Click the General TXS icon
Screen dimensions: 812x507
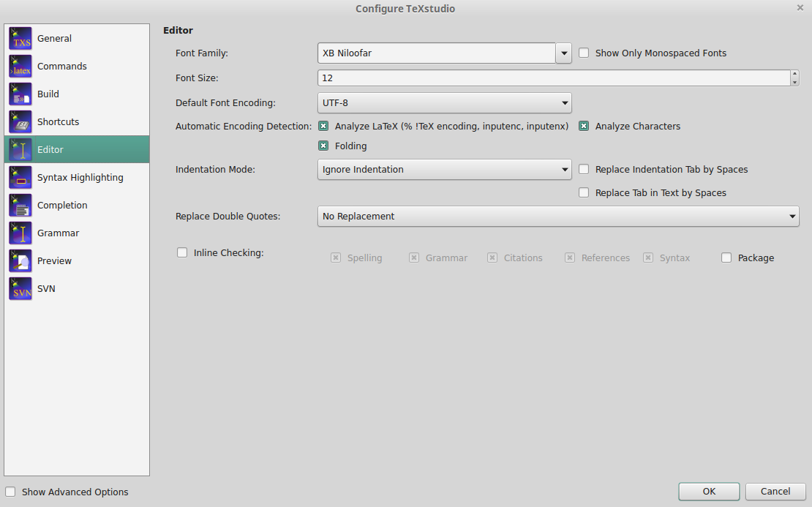[20, 38]
